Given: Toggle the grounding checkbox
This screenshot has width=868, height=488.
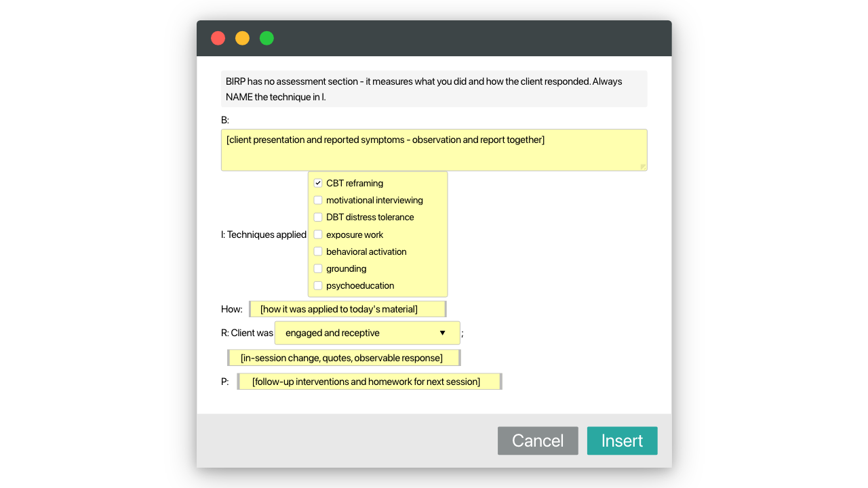Looking at the screenshot, I should click(x=318, y=268).
